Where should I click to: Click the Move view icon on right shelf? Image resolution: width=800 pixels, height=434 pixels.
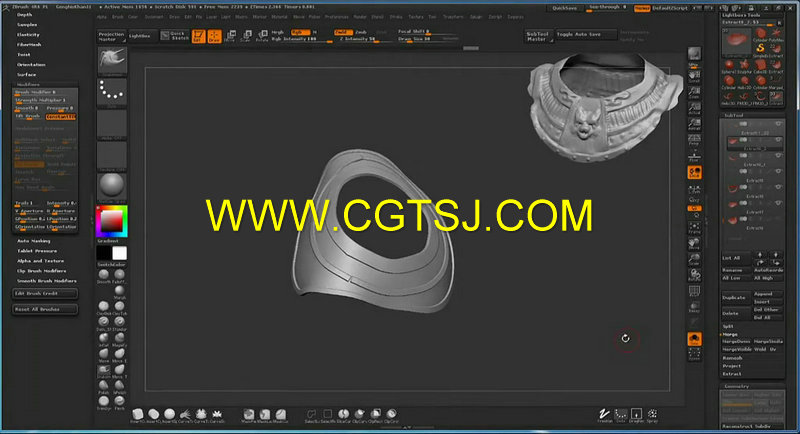(x=694, y=244)
